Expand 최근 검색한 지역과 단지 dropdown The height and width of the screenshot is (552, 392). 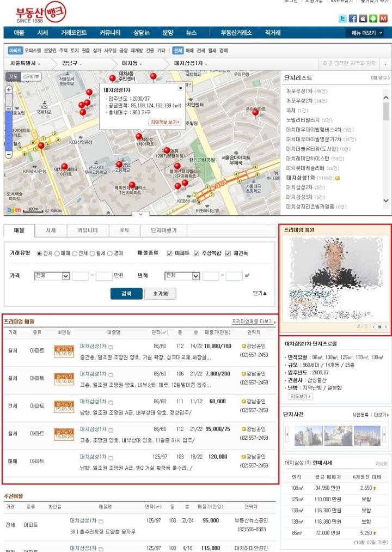pyautogui.click(x=385, y=64)
